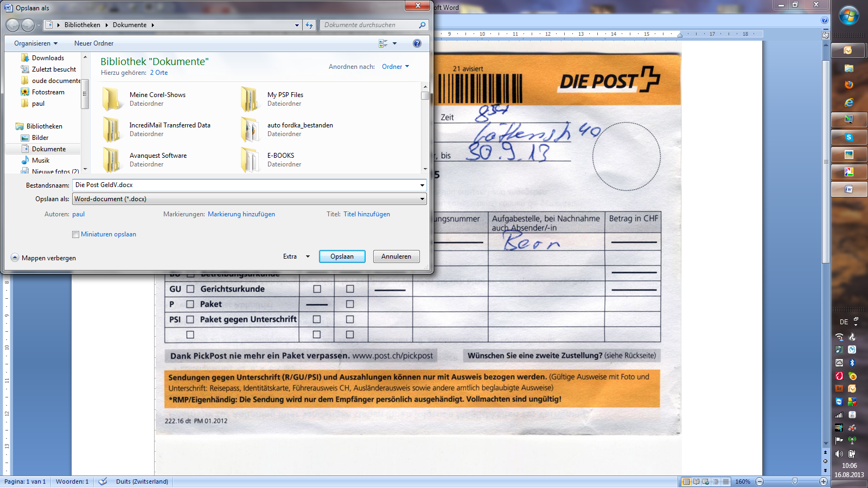Click the change view icon in the dialog toolbar

383,43
